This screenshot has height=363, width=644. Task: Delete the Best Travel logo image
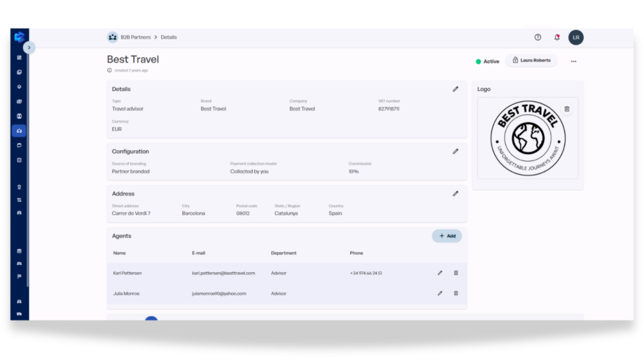click(x=567, y=109)
